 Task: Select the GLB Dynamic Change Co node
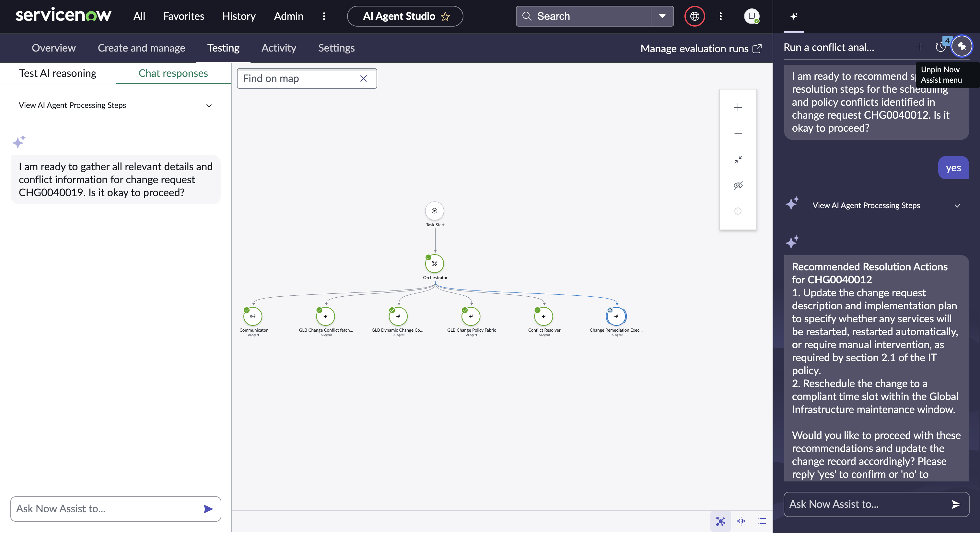(398, 316)
